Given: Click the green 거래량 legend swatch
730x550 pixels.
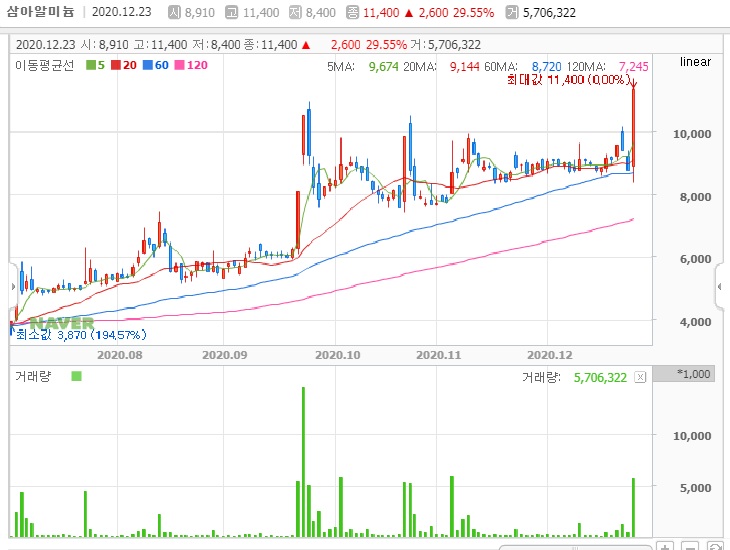Looking at the screenshot, I should 76,376.
